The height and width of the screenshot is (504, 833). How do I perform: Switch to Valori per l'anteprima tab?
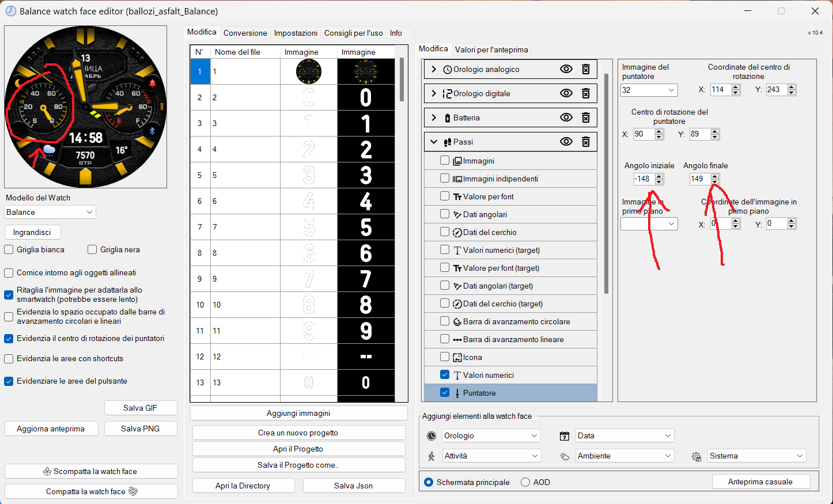click(x=491, y=50)
